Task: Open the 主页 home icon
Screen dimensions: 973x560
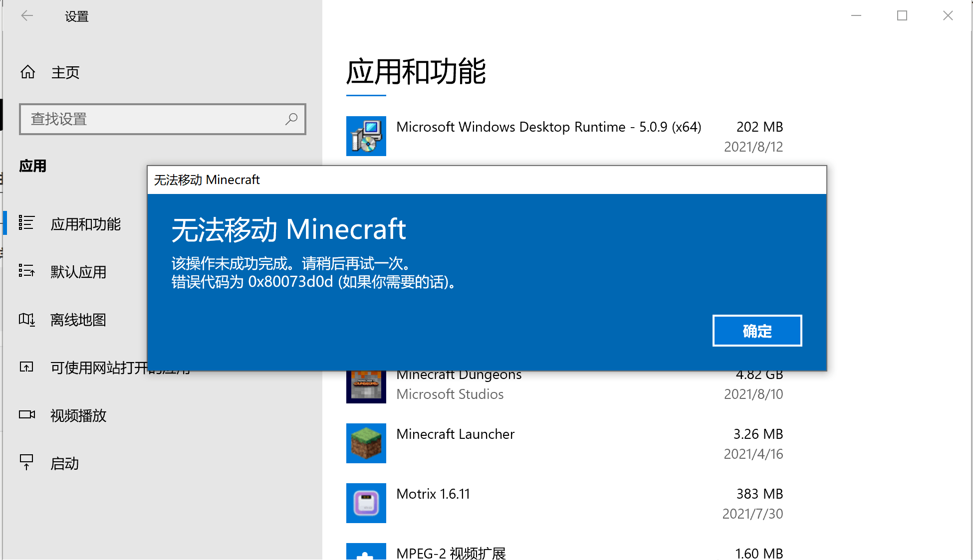Action: tap(27, 72)
